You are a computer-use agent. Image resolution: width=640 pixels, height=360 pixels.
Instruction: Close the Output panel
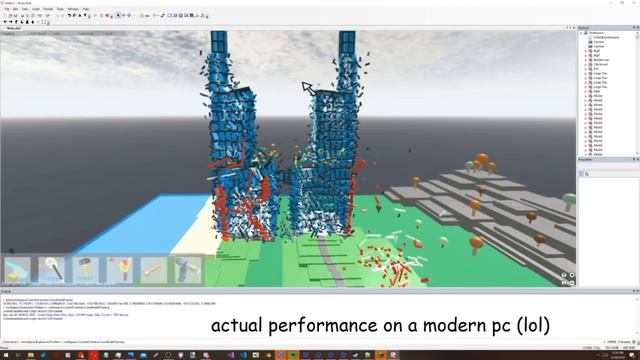pos(638,291)
